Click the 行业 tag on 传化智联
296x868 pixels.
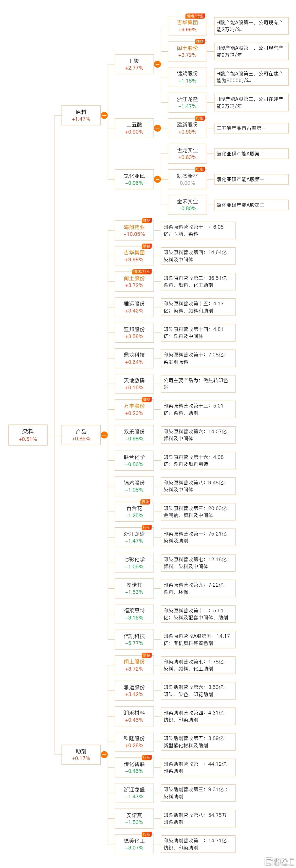tap(147, 758)
